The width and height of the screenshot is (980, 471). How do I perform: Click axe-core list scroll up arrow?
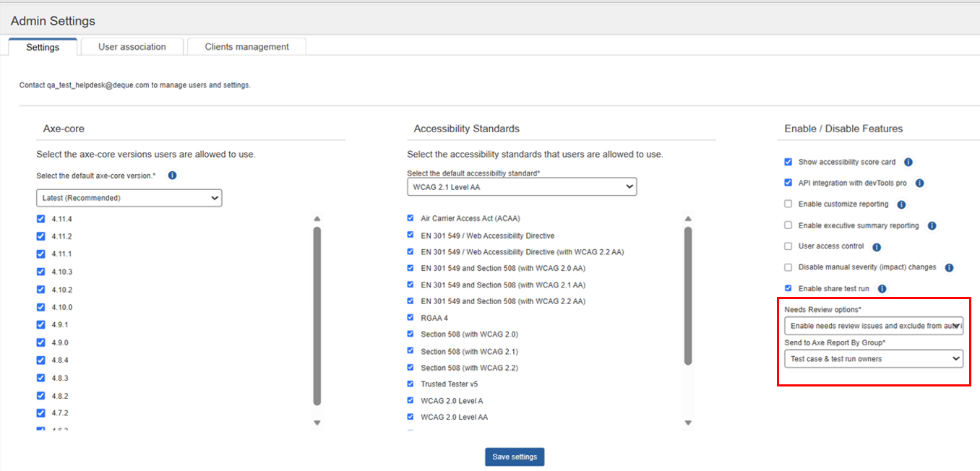coord(317,219)
